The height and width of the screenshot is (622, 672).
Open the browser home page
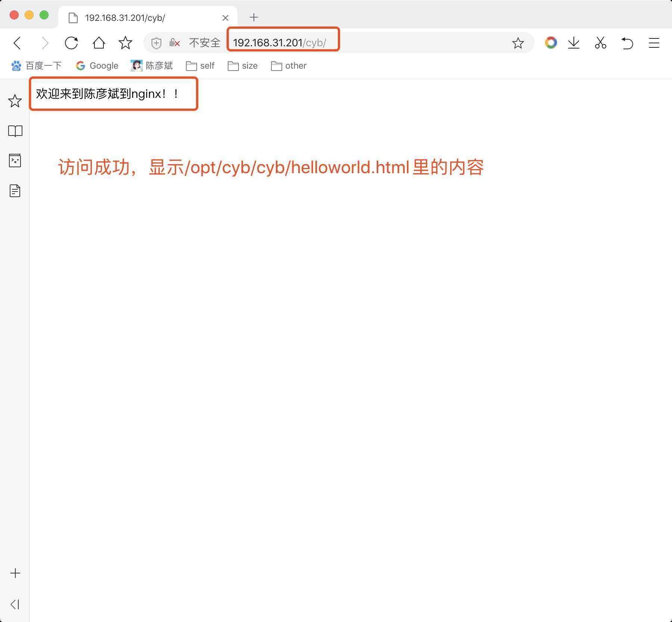pyautogui.click(x=99, y=43)
